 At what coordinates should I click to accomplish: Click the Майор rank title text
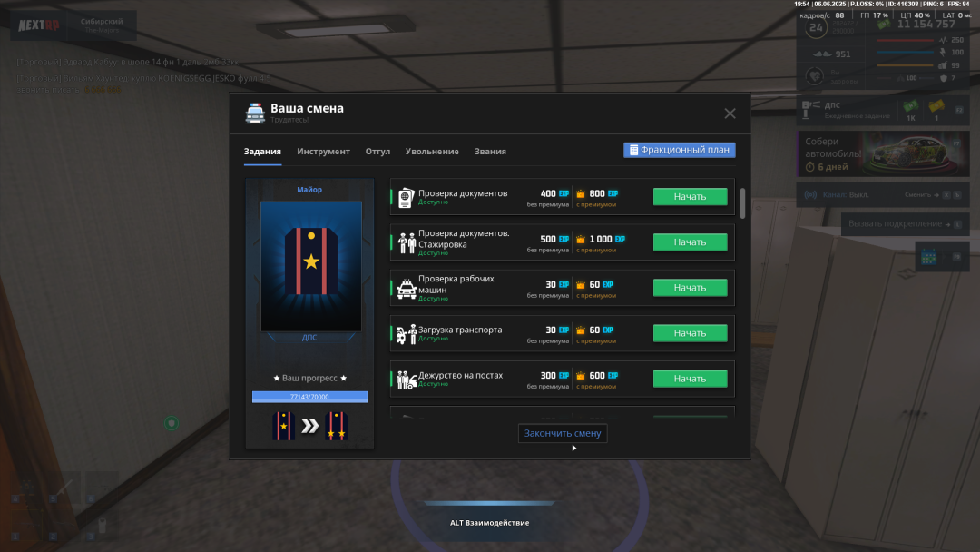coord(309,190)
